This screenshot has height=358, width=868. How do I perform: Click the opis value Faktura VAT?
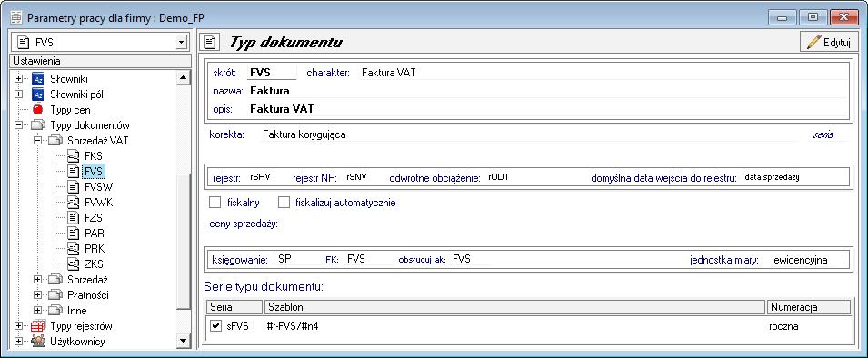(x=282, y=109)
